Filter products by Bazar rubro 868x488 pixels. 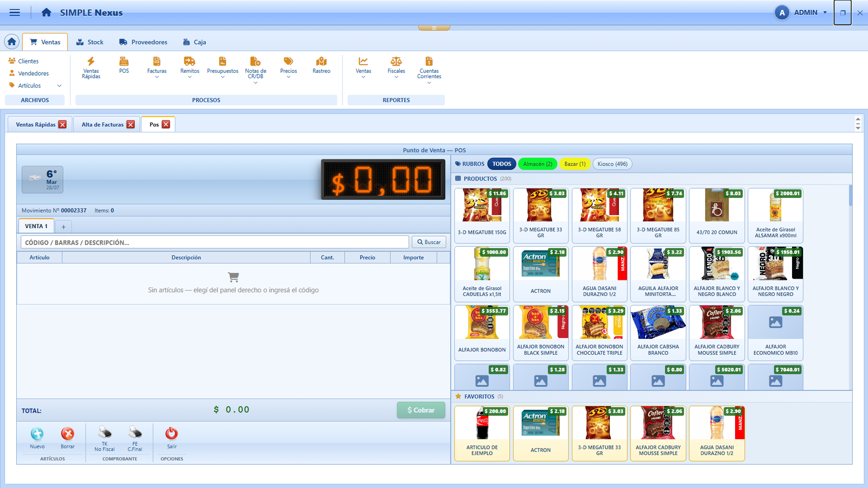(575, 164)
